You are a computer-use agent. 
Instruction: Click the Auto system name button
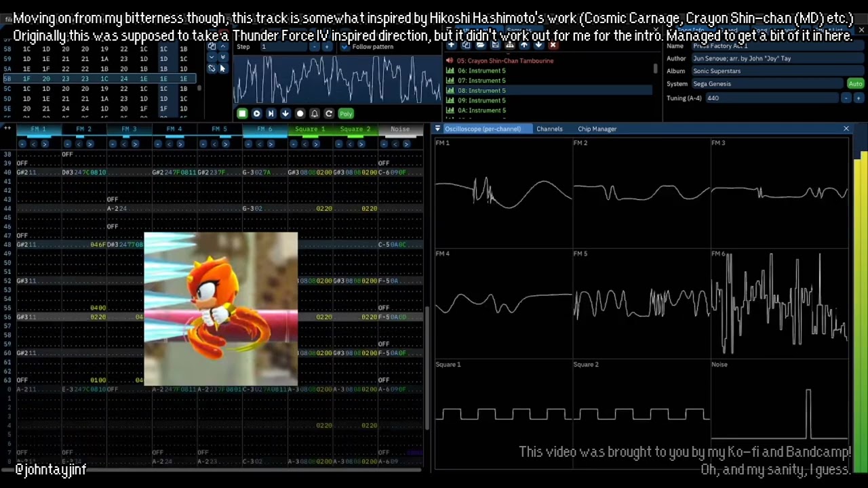pyautogui.click(x=855, y=84)
